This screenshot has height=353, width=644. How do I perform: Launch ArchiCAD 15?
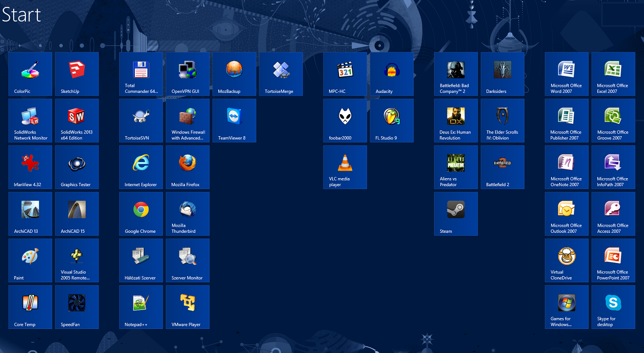point(77,214)
